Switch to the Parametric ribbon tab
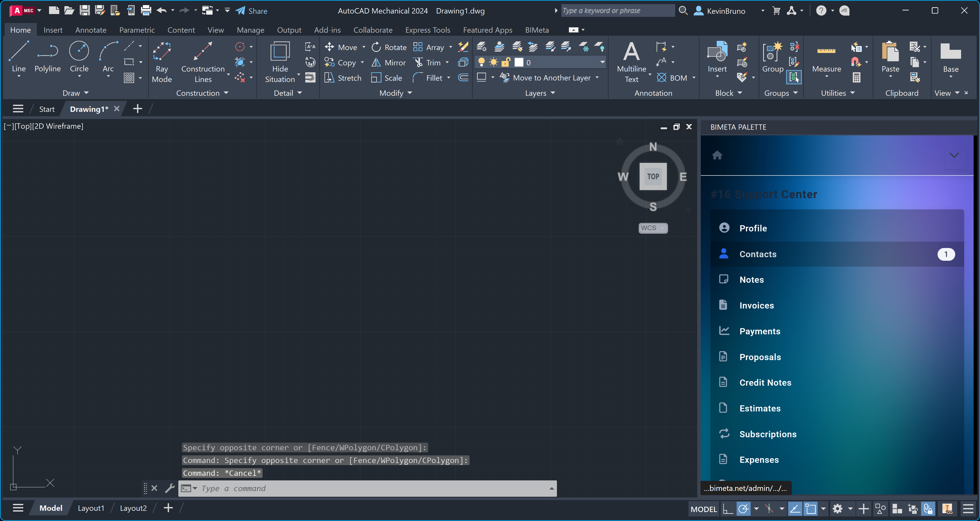The image size is (980, 521). pyautogui.click(x=137, y=30)
